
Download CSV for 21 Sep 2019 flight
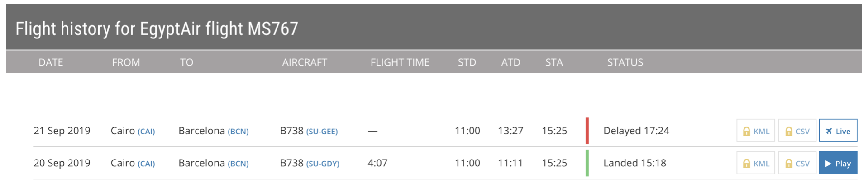point(797,131)
